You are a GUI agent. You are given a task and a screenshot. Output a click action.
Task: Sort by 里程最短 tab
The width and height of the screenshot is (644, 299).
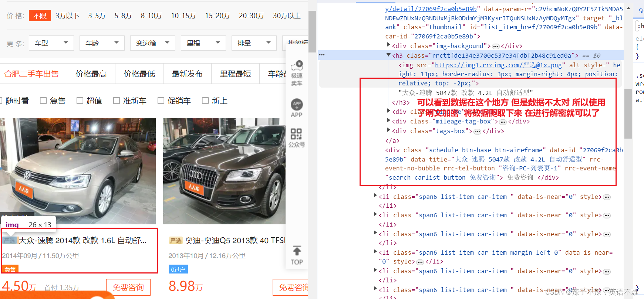point(236,74)
